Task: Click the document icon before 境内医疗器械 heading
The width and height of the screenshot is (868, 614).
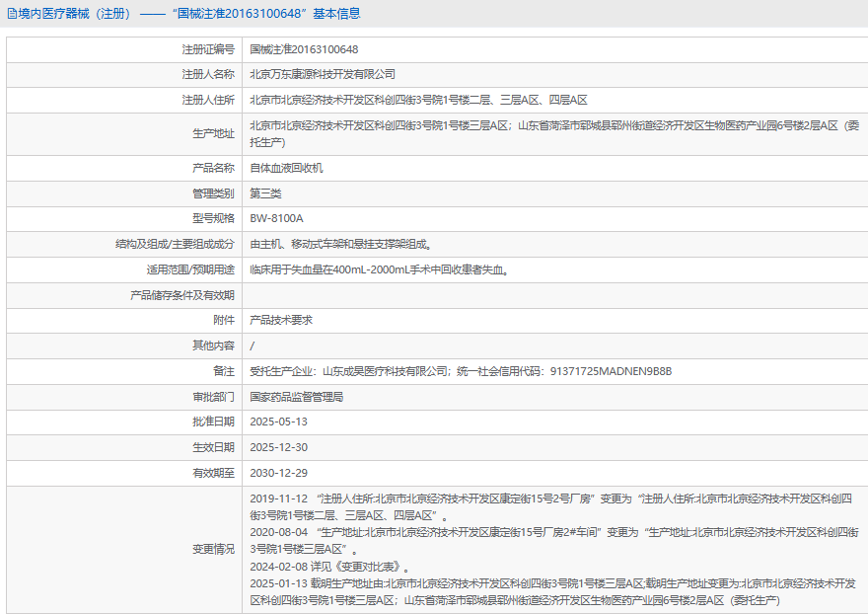Action: coord(12,14)
